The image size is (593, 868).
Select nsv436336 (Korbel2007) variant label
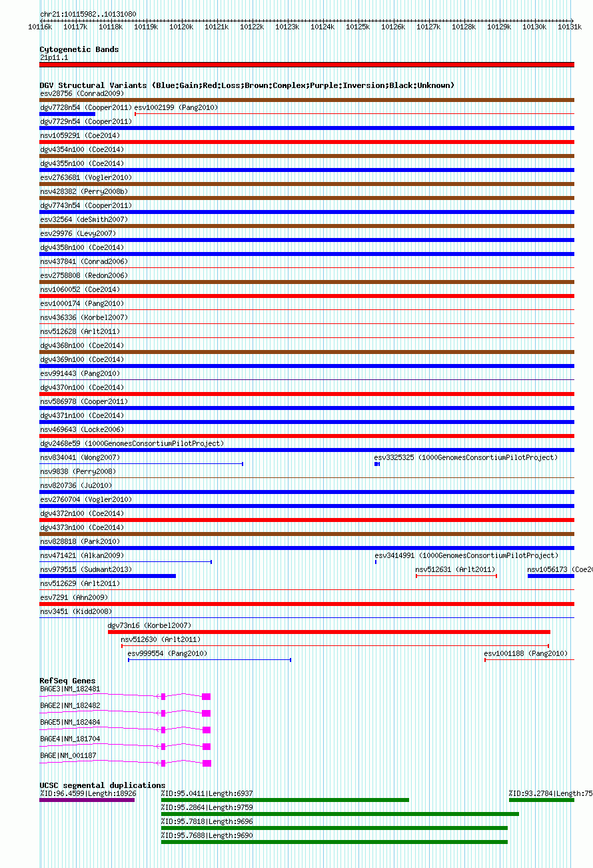(85, 318)
